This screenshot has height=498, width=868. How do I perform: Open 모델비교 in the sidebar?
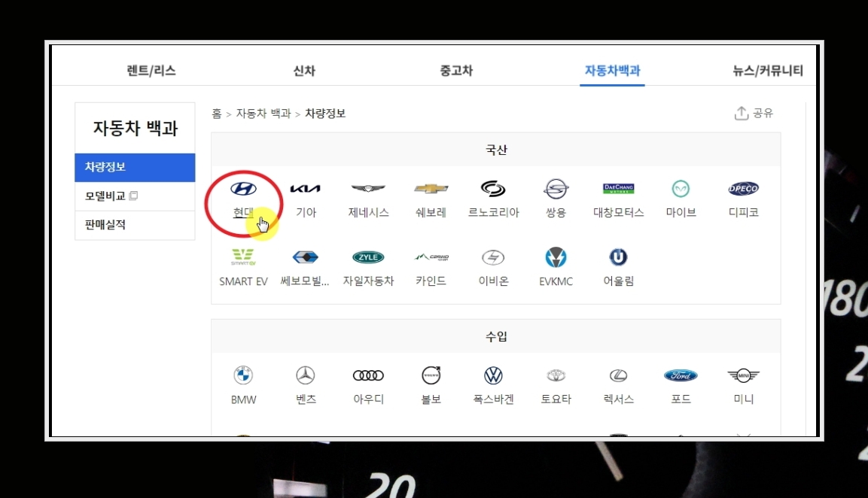tap(135, 196)
